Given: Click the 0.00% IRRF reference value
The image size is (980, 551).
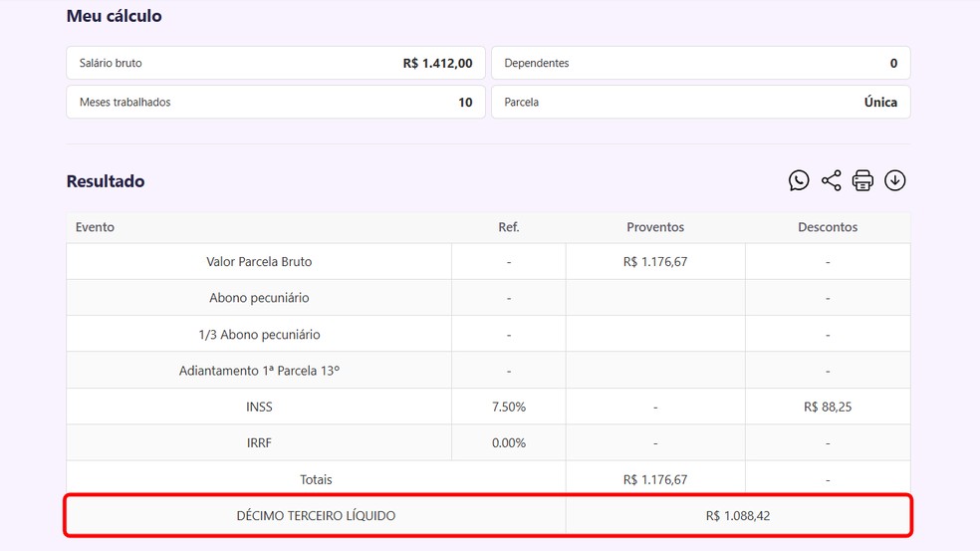Looking at the screenshot, I should 509,443.
